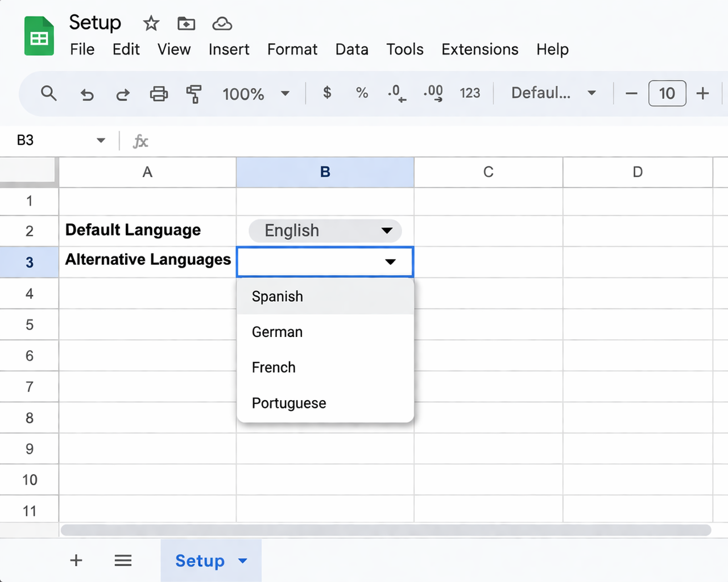Screen dimensions: 728x582
Task: Apply currency formatting
Action: (326, 93)
